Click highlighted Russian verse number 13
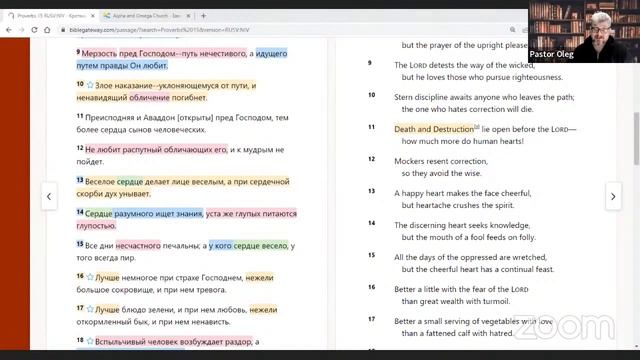Screen dimensions: 640x360 click(x=80, y=180)
